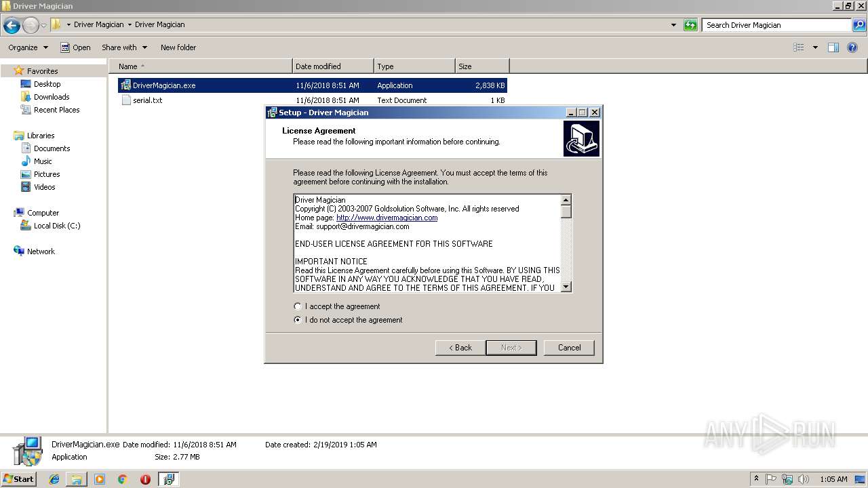Viewport: 868px width, 488px height.
Task: Launch Google Chrome from taskbar
Action: pos(123,479)
